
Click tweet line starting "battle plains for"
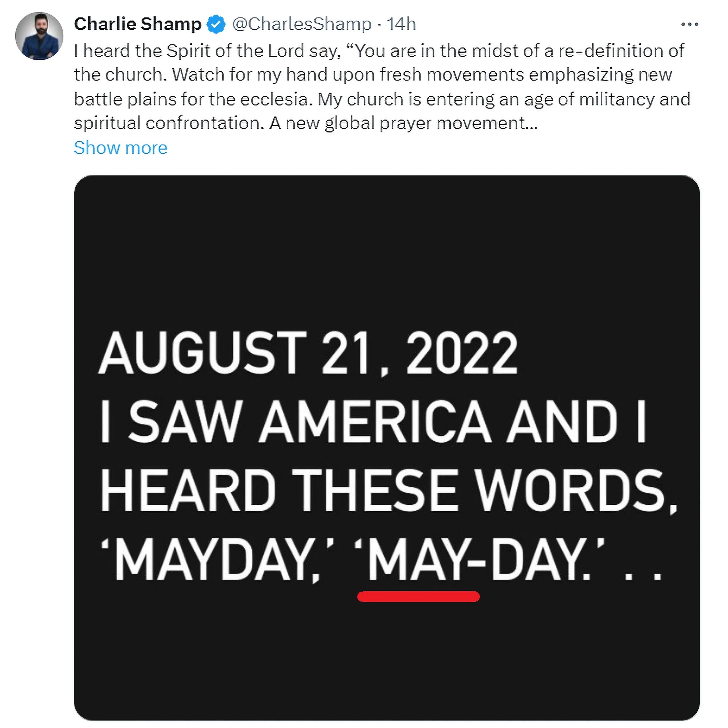[x=382, y=100]
